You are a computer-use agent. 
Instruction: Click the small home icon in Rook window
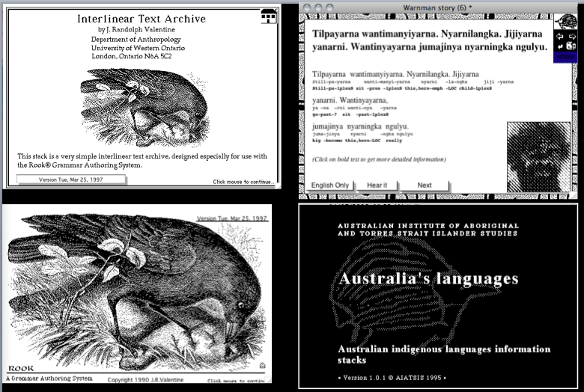(262, 365)
